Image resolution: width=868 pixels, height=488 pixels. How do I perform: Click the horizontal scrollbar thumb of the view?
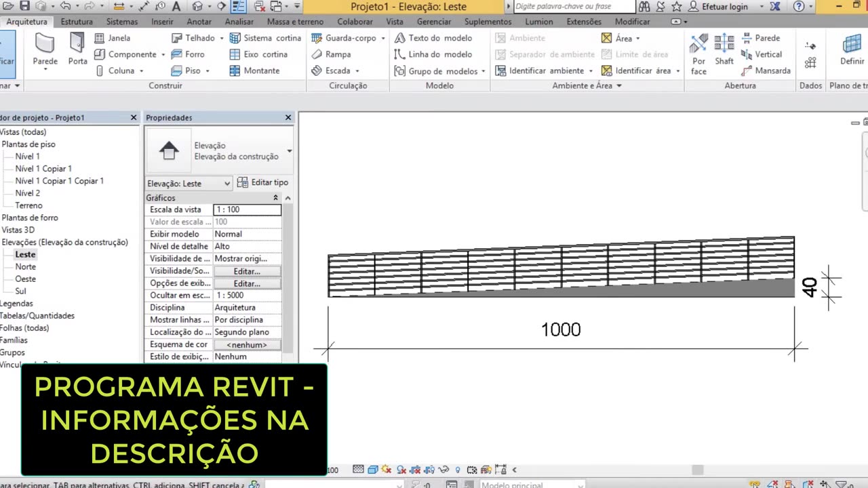697,470
